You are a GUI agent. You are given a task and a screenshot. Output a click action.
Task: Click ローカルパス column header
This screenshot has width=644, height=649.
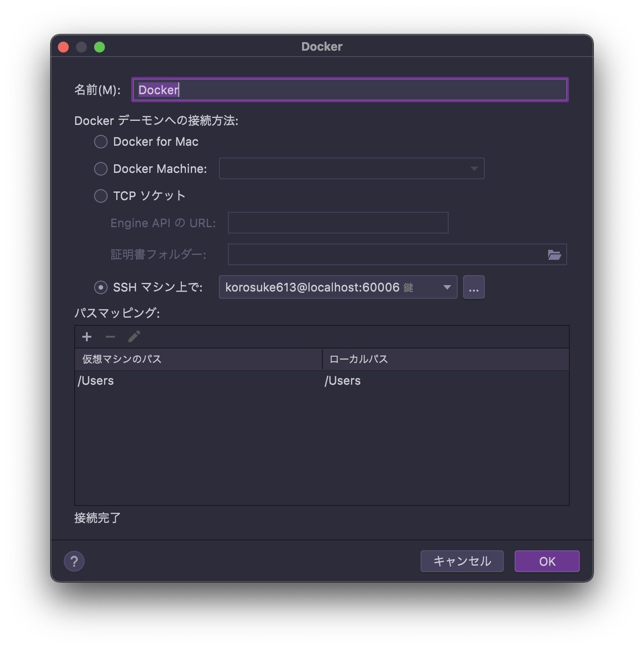click(x=445, y=359)
